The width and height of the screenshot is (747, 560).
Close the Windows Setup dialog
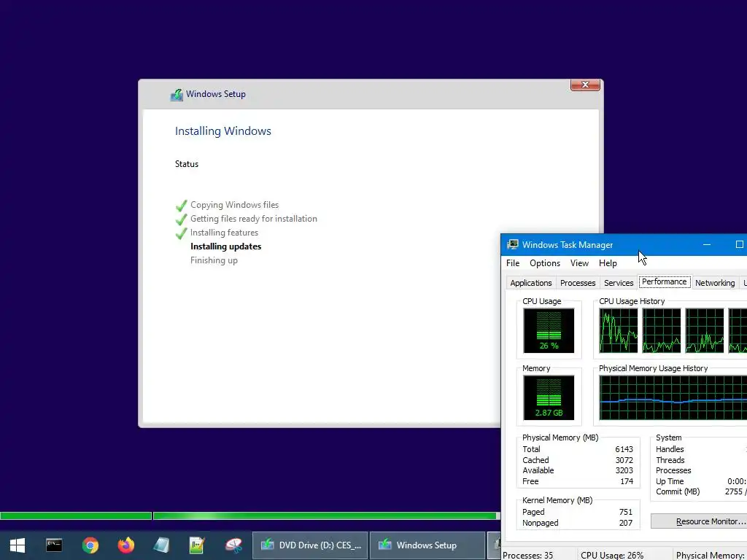[585, 85]
